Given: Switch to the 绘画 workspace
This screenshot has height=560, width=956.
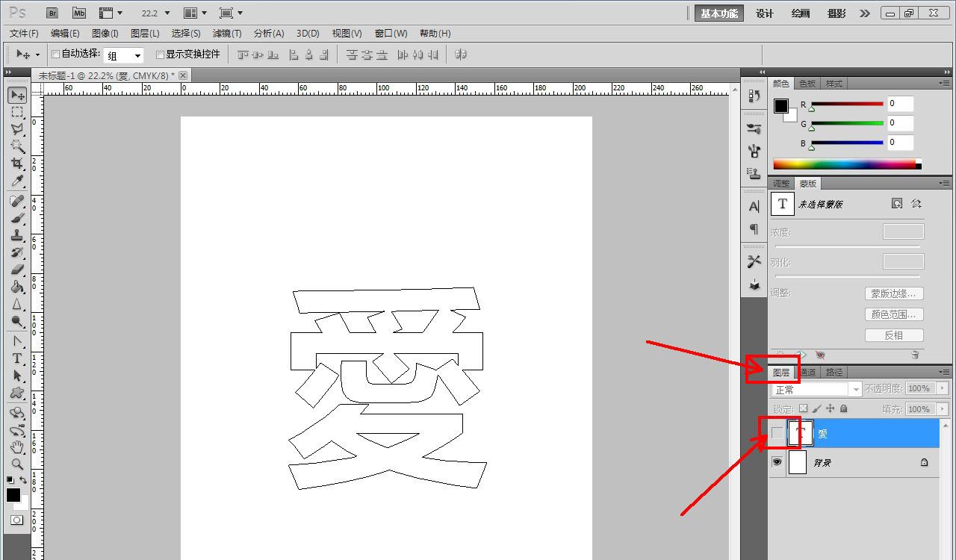Looking at the screenshot, I should point(801,13).
